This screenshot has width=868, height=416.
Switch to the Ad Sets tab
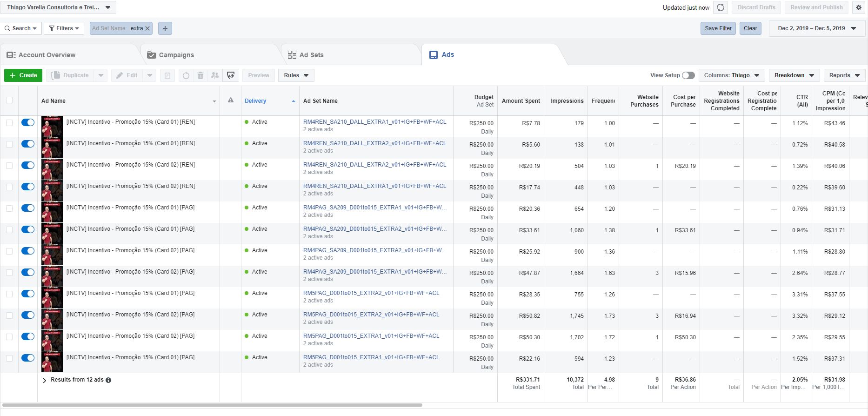coord(311,55)
